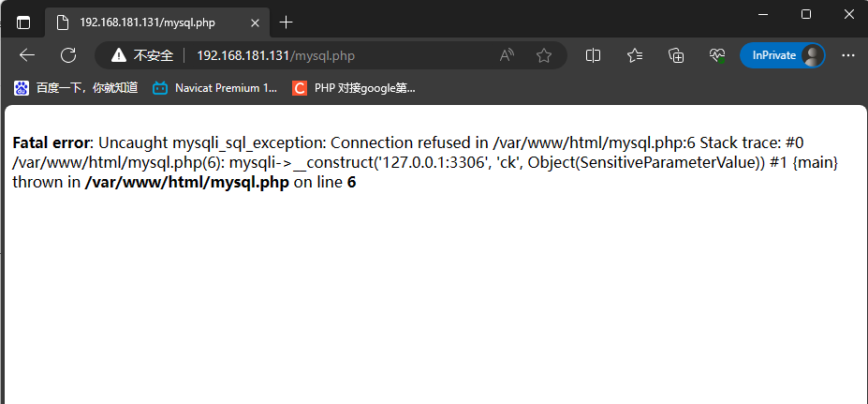
Task: Open the Navicat Premium bookmark
Action: [x=215, y=87]
